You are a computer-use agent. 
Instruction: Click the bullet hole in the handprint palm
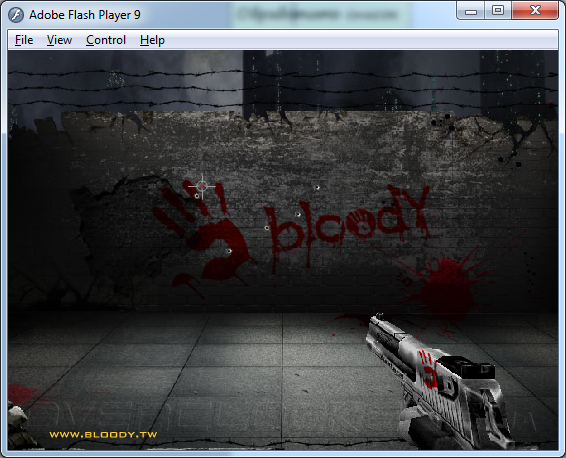click(229, 251)
